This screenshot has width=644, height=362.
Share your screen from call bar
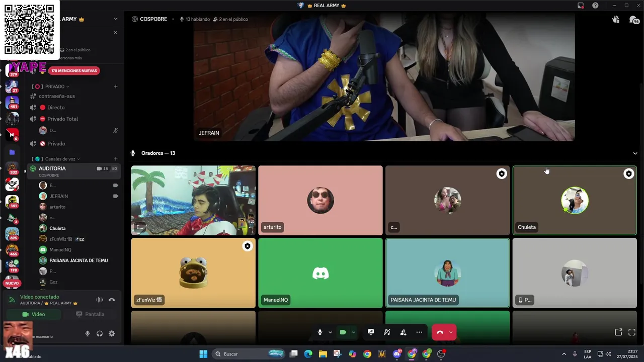[x=371, y=332]
